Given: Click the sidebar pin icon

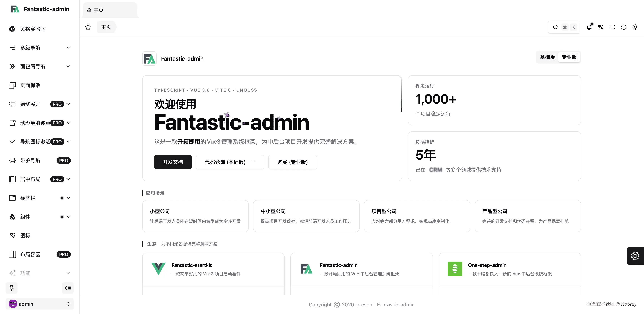Looking at the screenshot, I should [x=12, y=288].
